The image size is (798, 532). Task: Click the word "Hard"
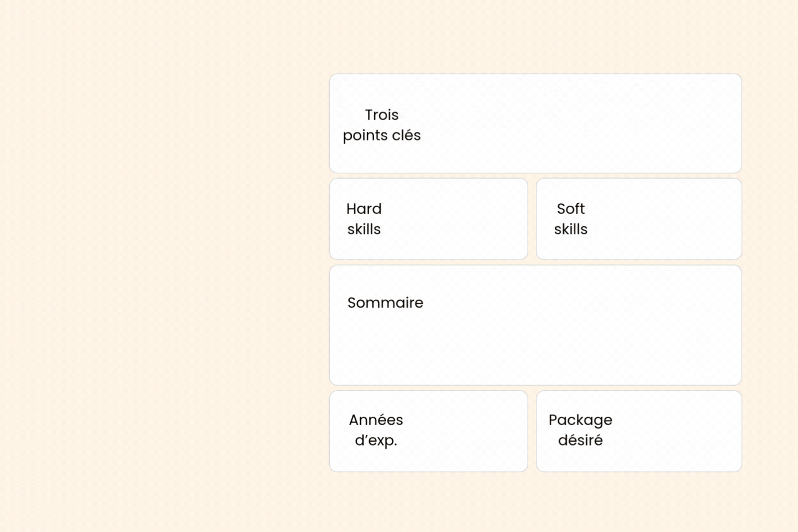(364, 209)
